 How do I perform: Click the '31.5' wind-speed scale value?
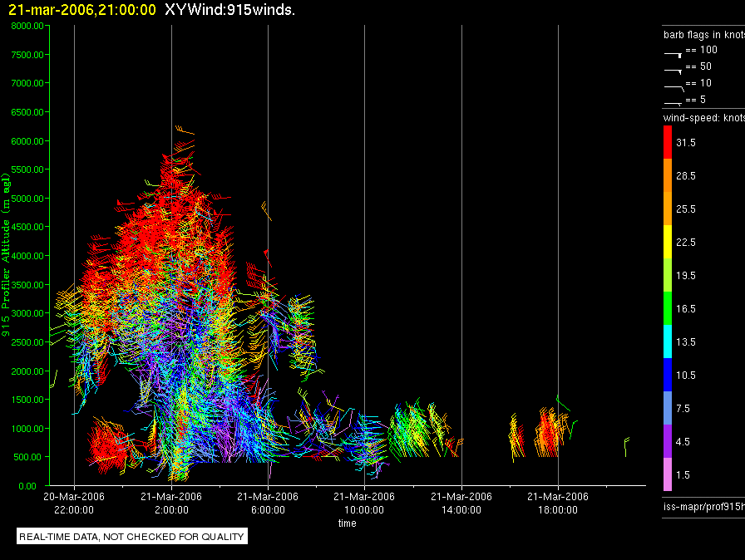click(x=686, y=143)
